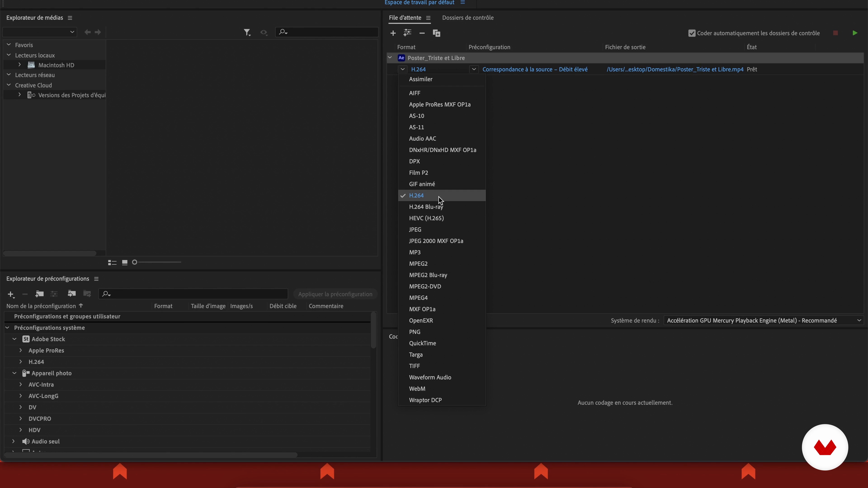The width and height of the screenshot is (868, 488).
Task: Click the export presets icon
Action: point(87,294)
